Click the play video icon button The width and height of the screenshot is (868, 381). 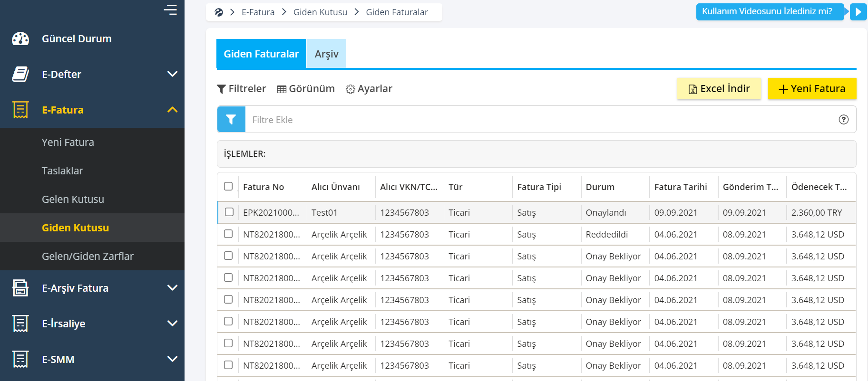click(x=858, y=12)
